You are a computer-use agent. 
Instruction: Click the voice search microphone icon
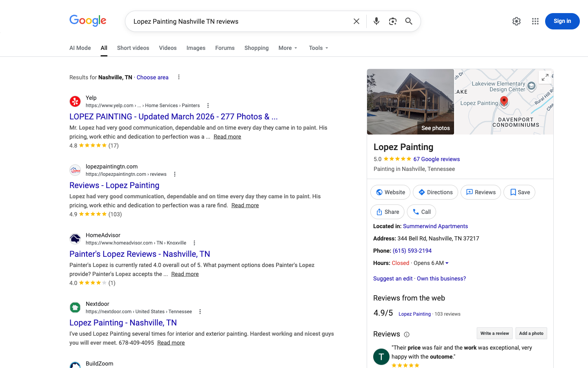pos(376,21)
